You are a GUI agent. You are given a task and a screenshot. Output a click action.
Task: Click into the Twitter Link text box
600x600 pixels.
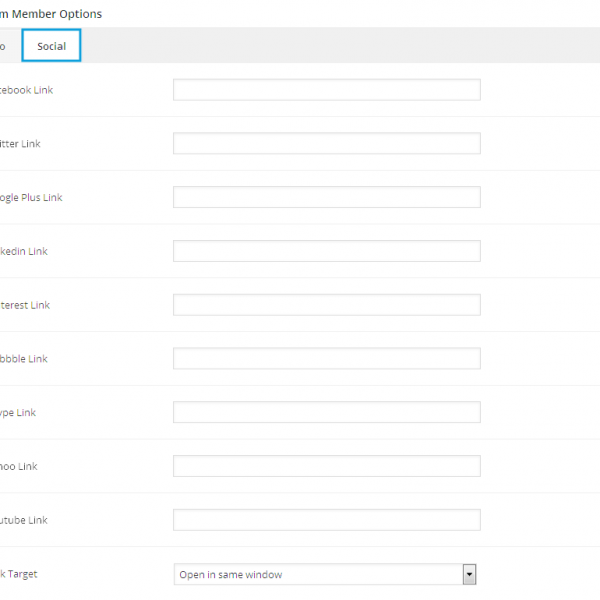(x=326, y=144)
